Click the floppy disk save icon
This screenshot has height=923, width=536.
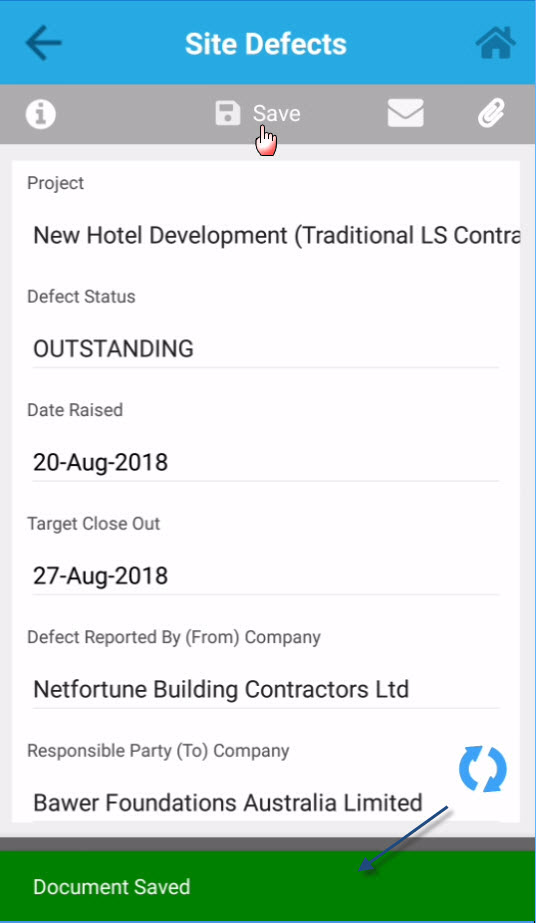point(228,114)
